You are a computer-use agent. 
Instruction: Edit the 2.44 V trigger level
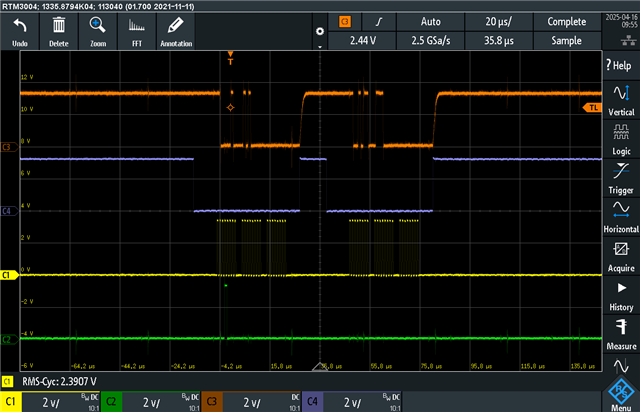[362, 41]
